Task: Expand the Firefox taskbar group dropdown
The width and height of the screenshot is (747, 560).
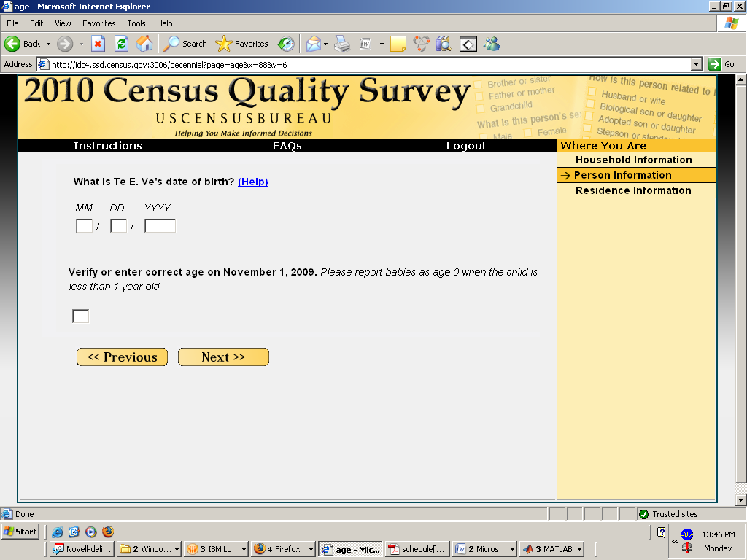Action: [311, 549]
